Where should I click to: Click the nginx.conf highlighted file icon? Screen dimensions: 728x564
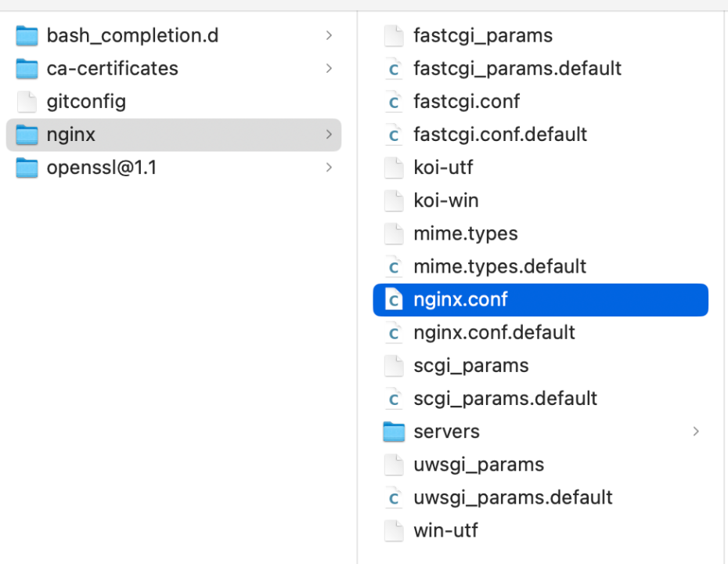(x=394, y=300)
